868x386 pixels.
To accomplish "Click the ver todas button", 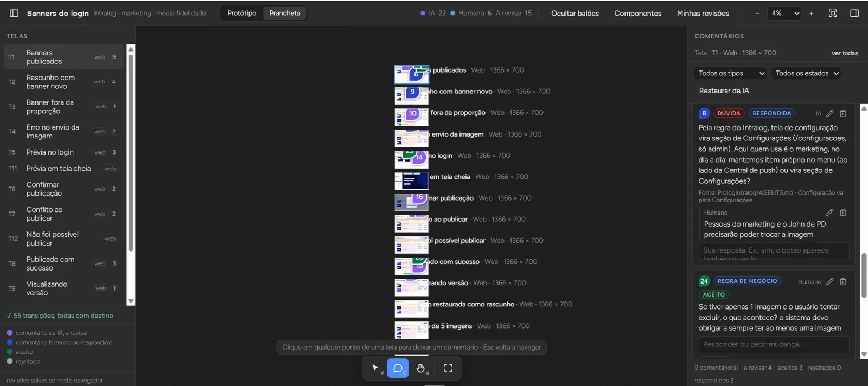I will (x=845, y=53).
